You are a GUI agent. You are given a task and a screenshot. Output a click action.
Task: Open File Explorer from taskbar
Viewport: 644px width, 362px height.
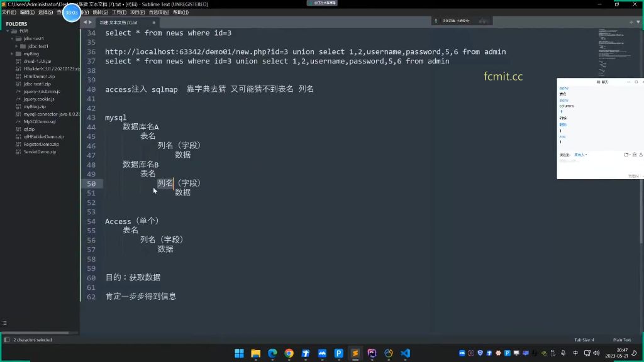pyautogui.click(x=256, y=353)
